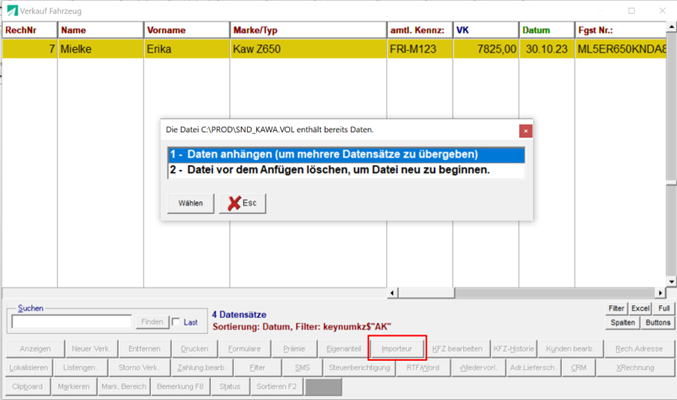
Task: Select option 2 Datei vor dem Anfügen löschen
Action: 345,170
